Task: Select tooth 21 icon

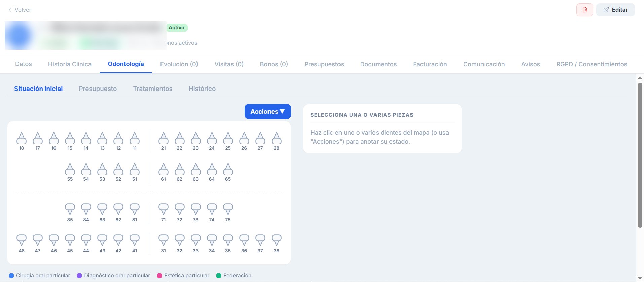Action: click(x=164, y=138)
